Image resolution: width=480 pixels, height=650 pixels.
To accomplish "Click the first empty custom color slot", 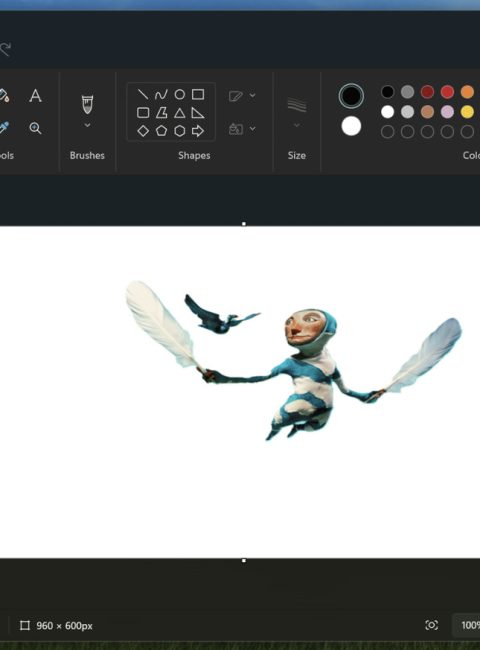I will 388,132.
